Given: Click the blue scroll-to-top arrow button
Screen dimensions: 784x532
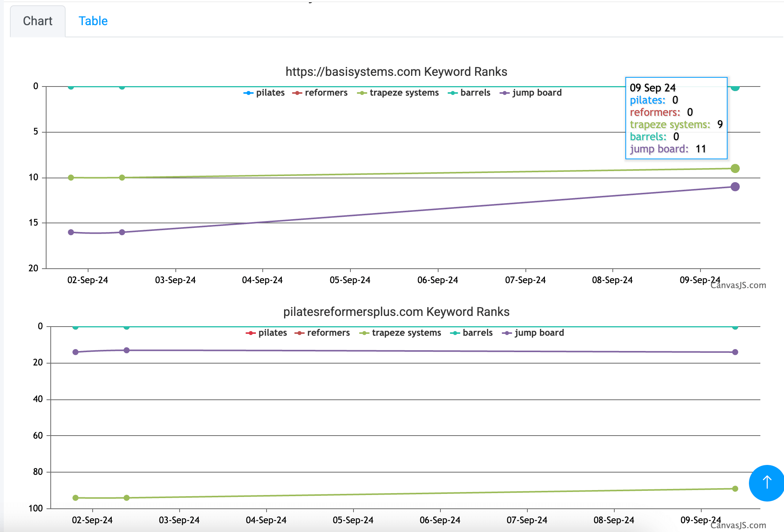Looking at the screenshot, I should [x=766, y=482].
